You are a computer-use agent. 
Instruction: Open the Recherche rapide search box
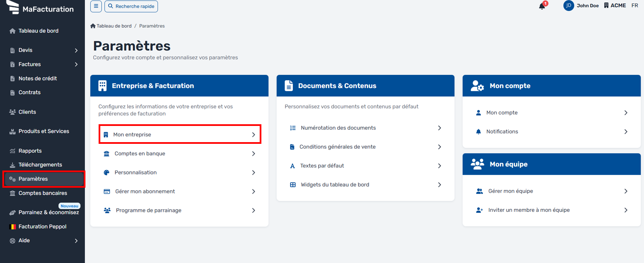click(131, 6)
